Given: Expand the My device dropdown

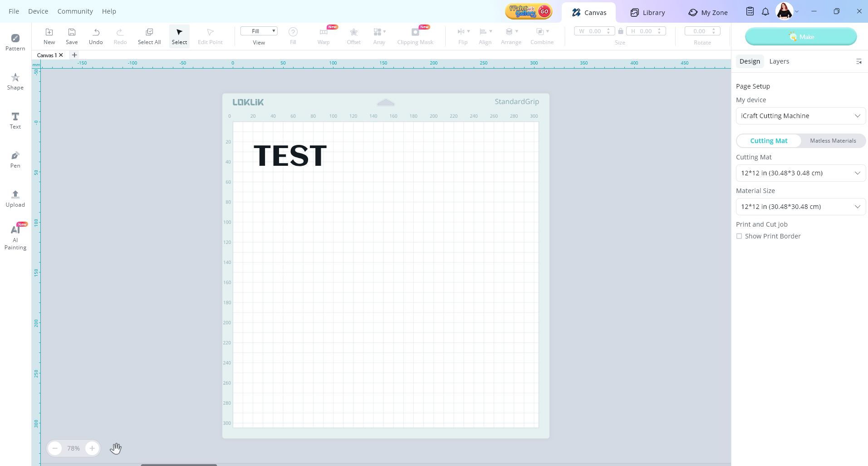Looking at the screenshot, I should 800,116.
